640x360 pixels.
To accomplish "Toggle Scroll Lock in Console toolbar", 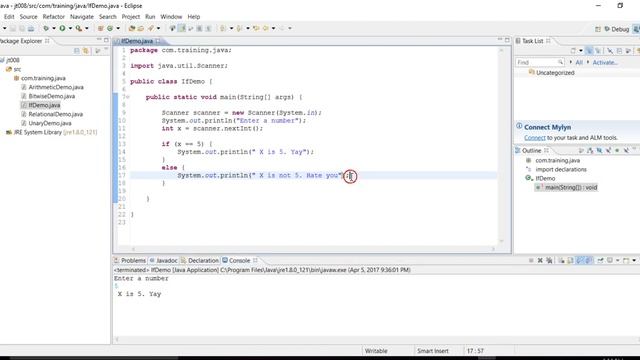I will [x=570, y=260].
